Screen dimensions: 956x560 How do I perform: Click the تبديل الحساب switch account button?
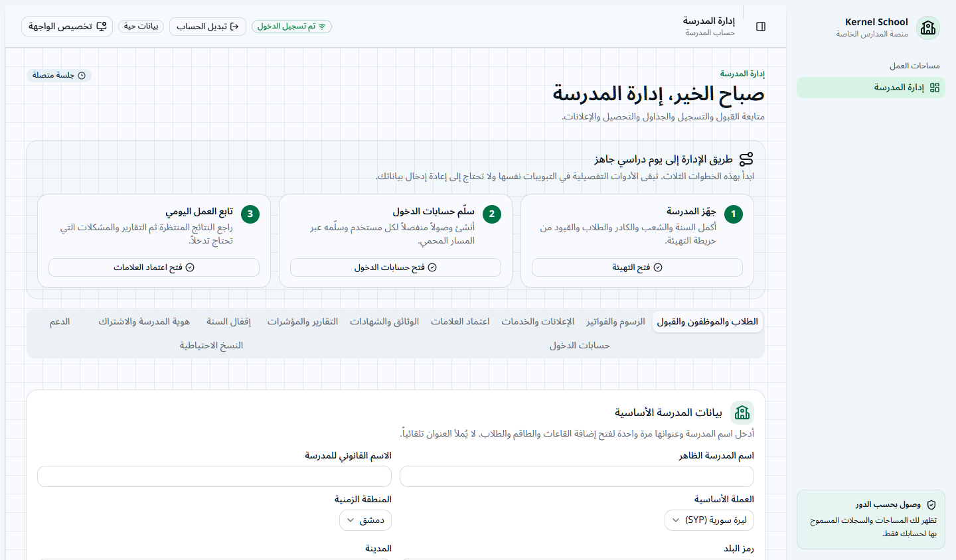208,27
